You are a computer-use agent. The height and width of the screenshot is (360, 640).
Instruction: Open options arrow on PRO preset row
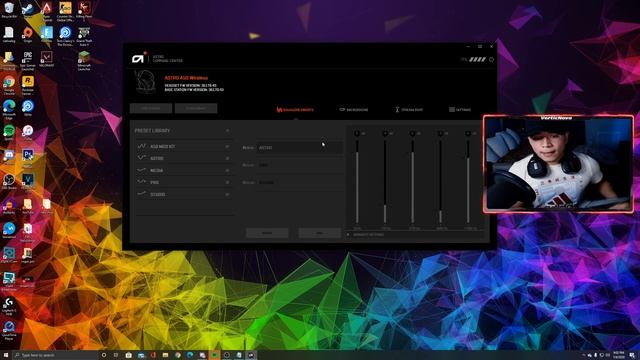pos(227,182)
